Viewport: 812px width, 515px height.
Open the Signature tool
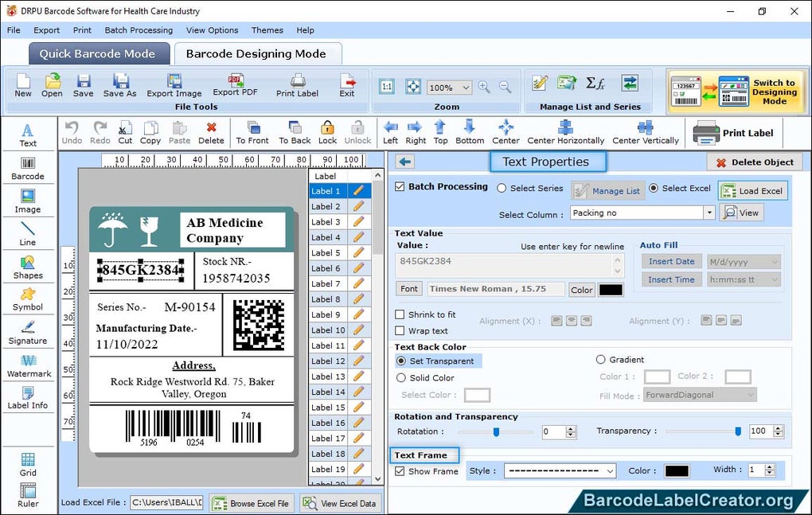[29, 331]
